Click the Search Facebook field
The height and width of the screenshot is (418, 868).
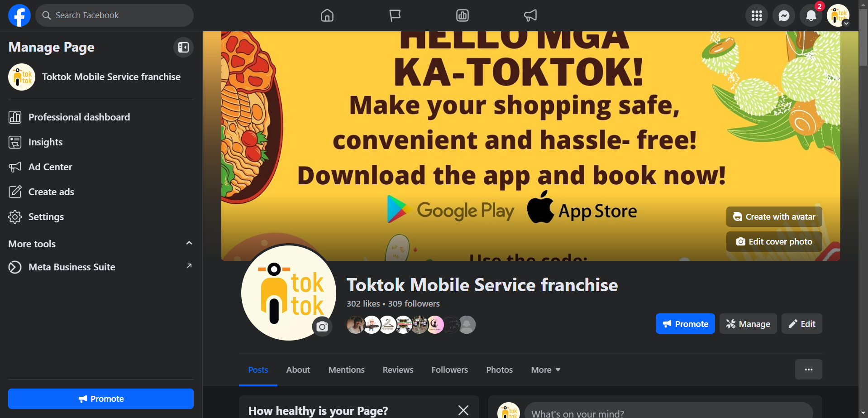[x=114, y=15]
